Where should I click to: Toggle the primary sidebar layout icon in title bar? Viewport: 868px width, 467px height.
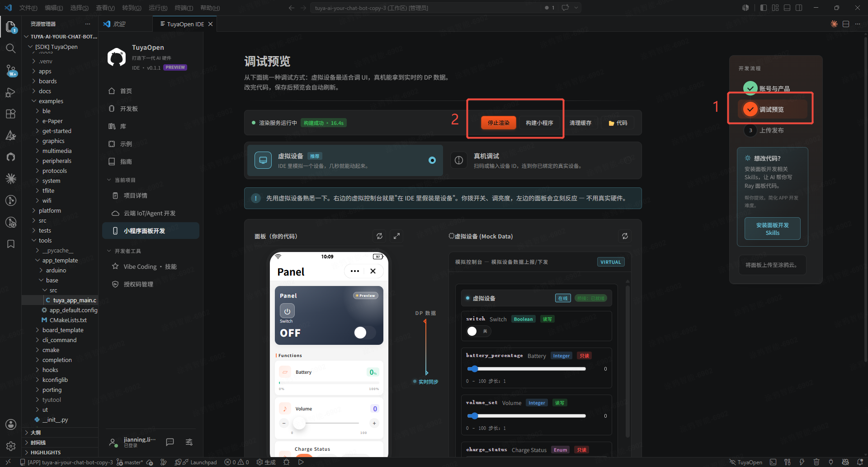tap(764, 8)
